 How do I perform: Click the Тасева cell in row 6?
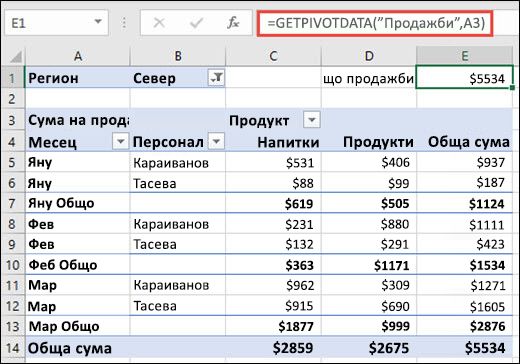(x=178, y=183)
